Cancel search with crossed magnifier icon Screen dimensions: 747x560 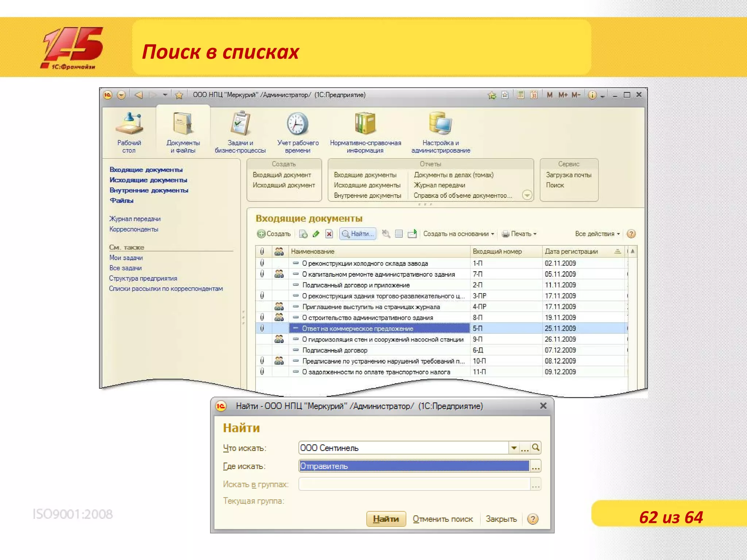[386, 234]
